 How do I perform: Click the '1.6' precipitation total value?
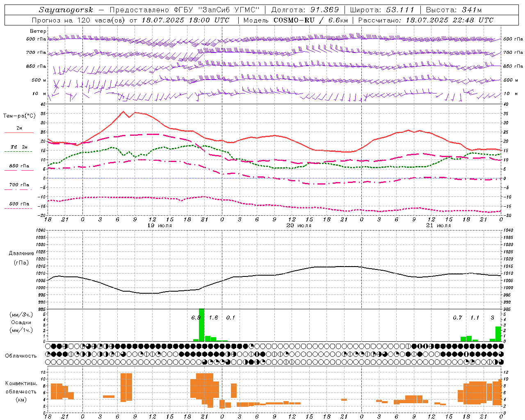(x=214, y=317)
